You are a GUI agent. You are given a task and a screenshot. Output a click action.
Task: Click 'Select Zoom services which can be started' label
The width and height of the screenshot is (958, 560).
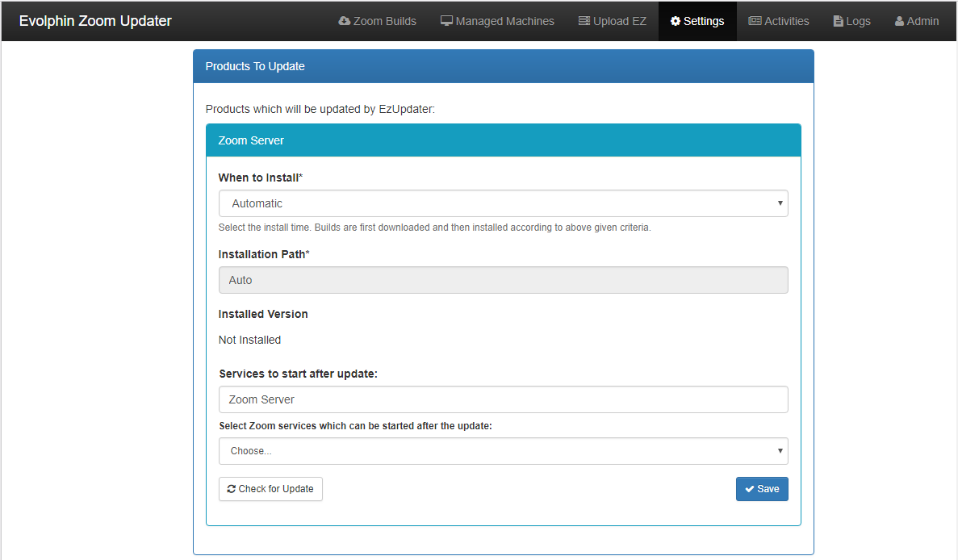coord(356,426)
